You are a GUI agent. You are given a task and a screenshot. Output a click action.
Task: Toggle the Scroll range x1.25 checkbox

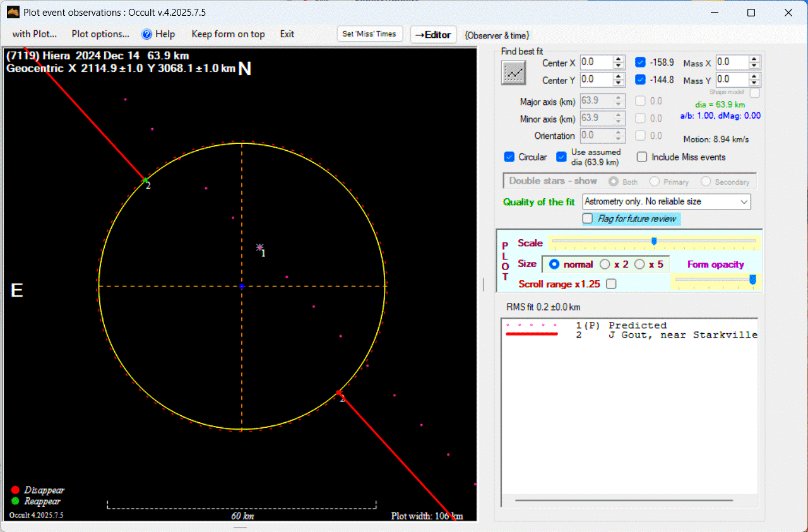point(611,284)
